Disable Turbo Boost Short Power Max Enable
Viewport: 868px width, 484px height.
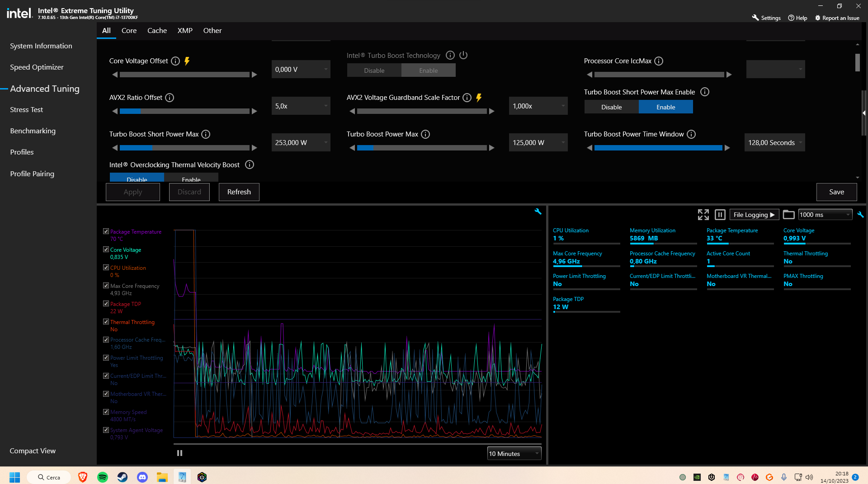click(x=611, y=107)
